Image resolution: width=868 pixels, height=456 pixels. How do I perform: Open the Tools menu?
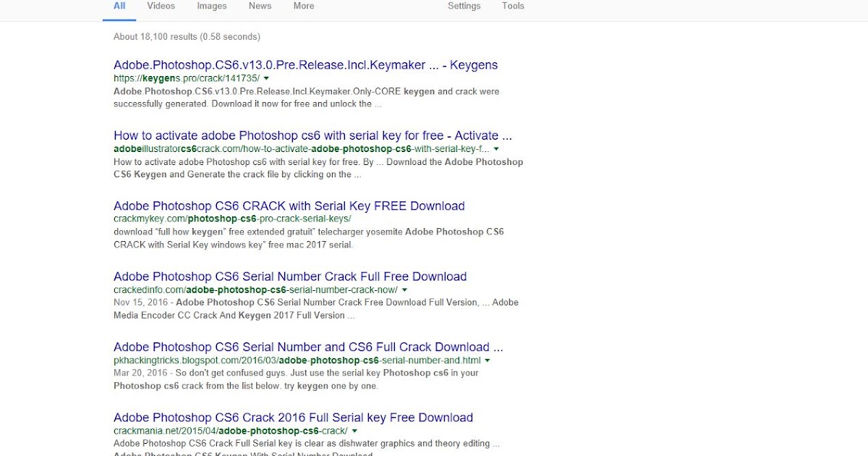tap(512, 6)
